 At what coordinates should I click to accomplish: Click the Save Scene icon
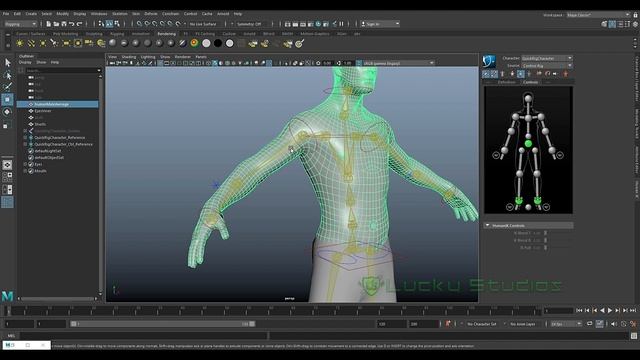[x=64, y=24]
